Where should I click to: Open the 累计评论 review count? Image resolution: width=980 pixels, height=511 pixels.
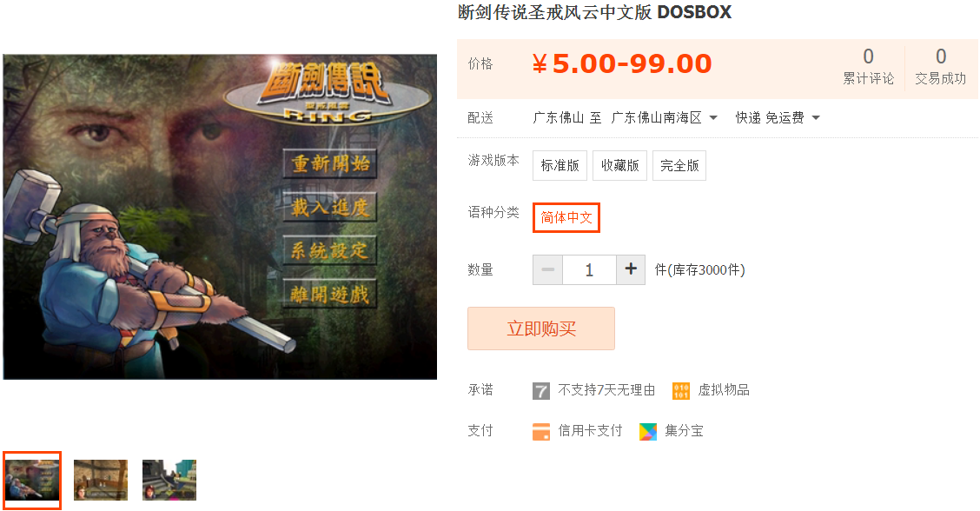point(868,66)
